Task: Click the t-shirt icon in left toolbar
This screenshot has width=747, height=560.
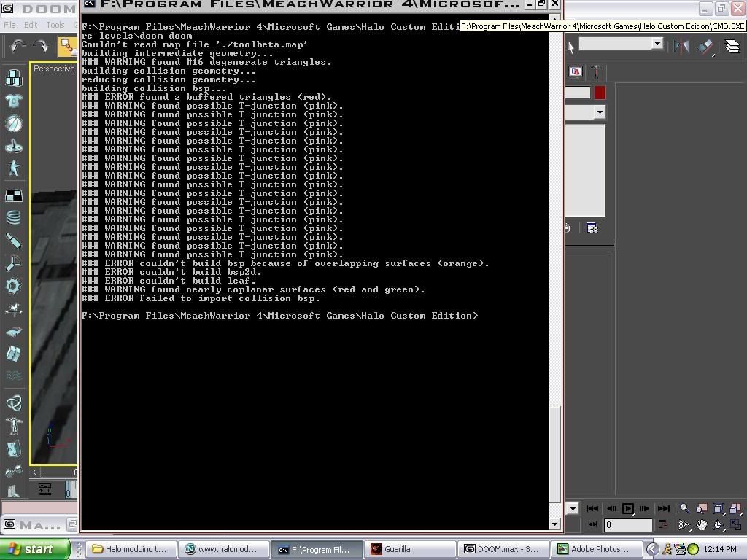Action: click(13, 101)
